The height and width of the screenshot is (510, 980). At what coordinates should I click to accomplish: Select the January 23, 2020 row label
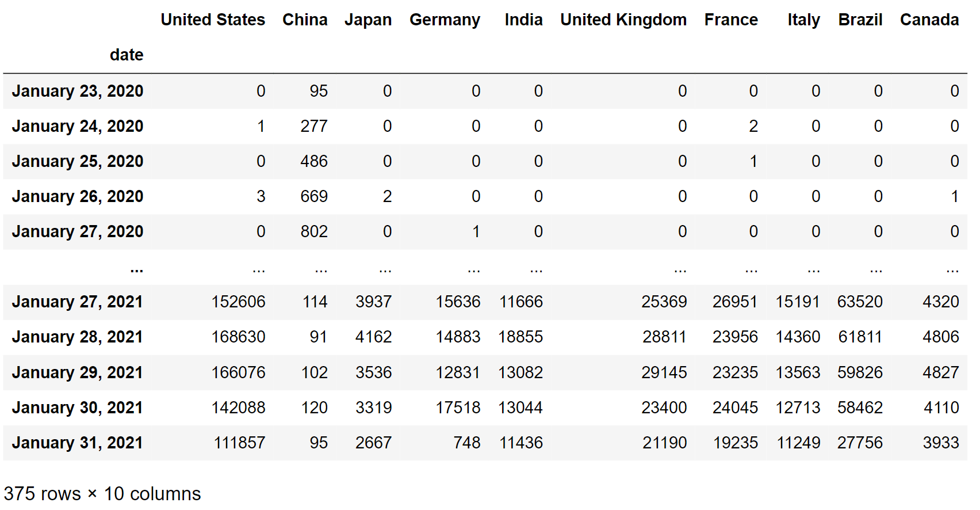(78, 91)
